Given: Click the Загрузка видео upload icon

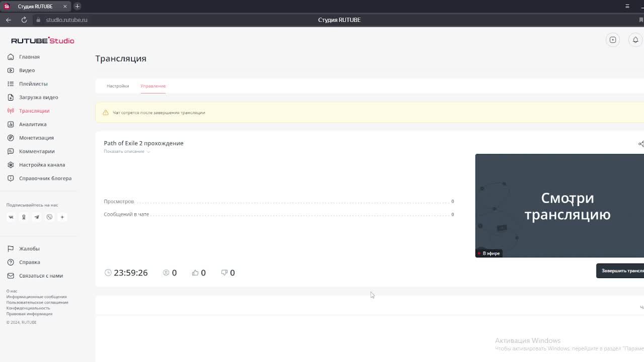Looking at the screenshot, I should [x=11, y=97].
